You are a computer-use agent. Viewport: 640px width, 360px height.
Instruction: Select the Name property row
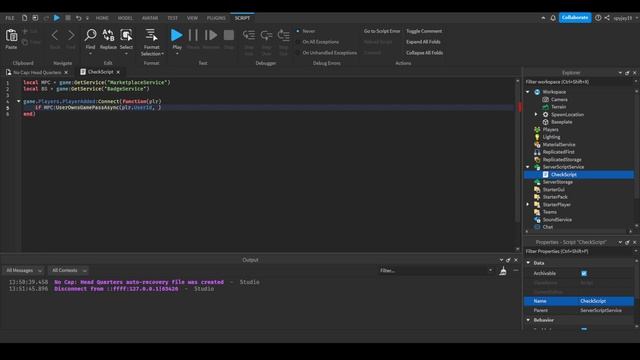click(x=579, y=301)
